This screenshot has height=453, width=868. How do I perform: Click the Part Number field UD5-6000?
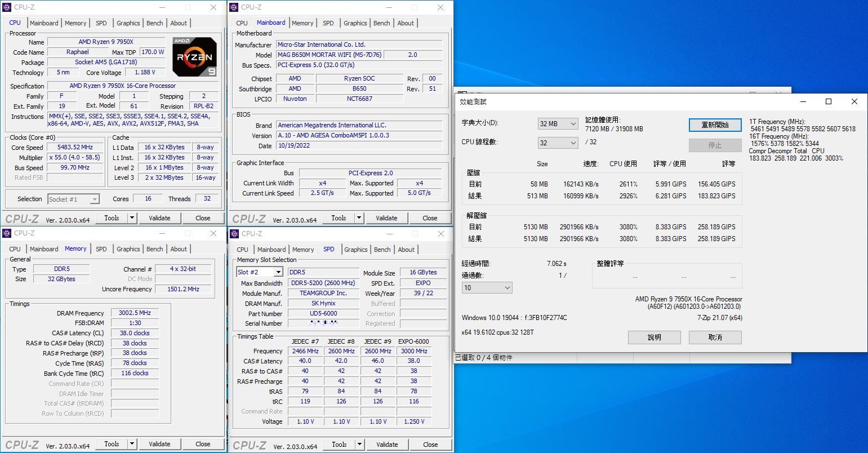[x=323, y=314]
